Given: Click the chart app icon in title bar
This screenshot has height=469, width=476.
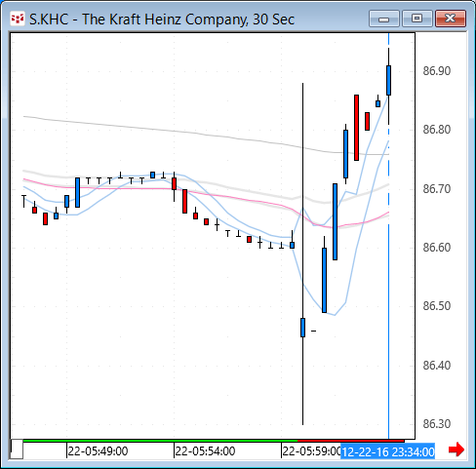Looking at the screenshot, I should pos(18,19).
